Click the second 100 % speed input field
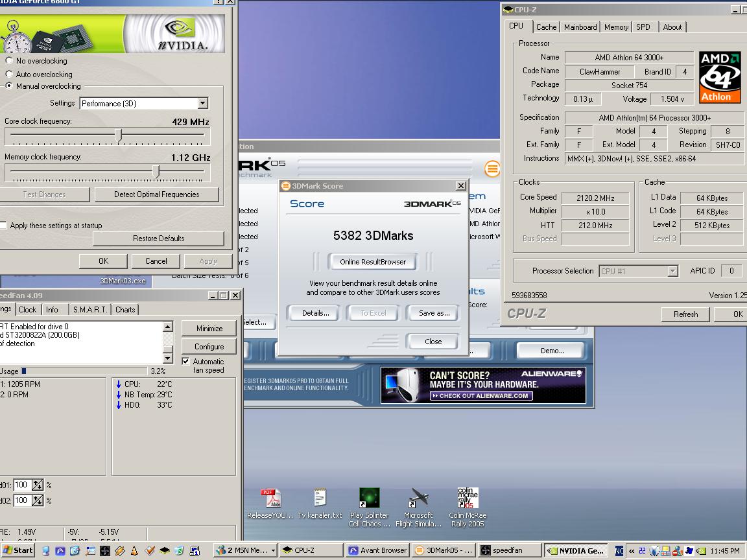Viewport: 747px width, 560px height. click(x=22, y=500)
